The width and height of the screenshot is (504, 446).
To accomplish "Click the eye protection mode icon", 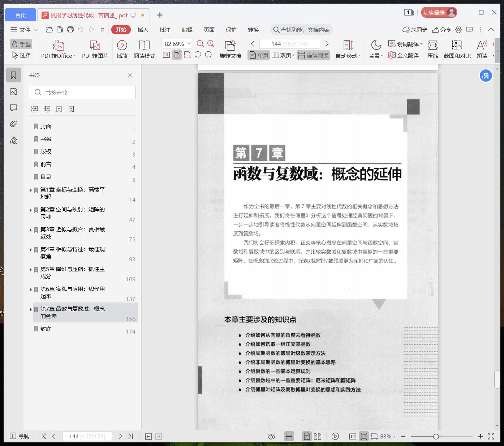I will point(271,436).
